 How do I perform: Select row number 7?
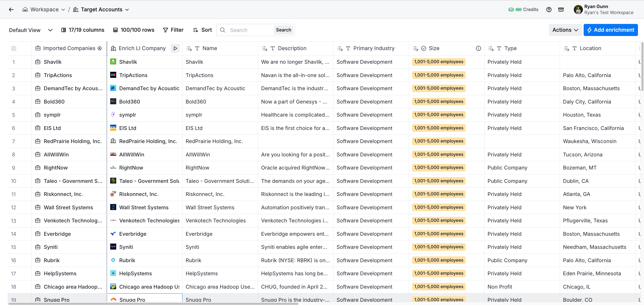point(14,141)
